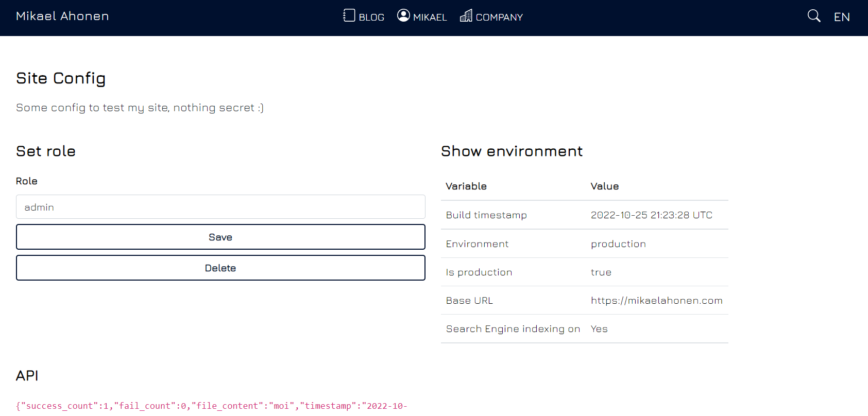Focus the Role input field
The width and height of the screenshot is (868, 416).
coord(220,207)
